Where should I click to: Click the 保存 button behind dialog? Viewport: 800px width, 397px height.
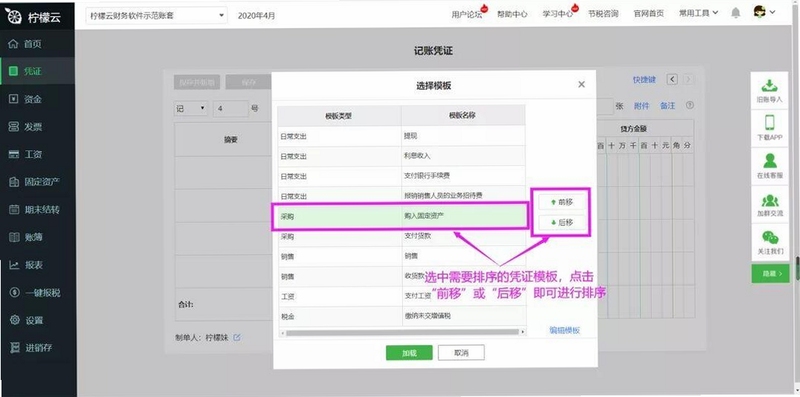(x=248, y=82)
